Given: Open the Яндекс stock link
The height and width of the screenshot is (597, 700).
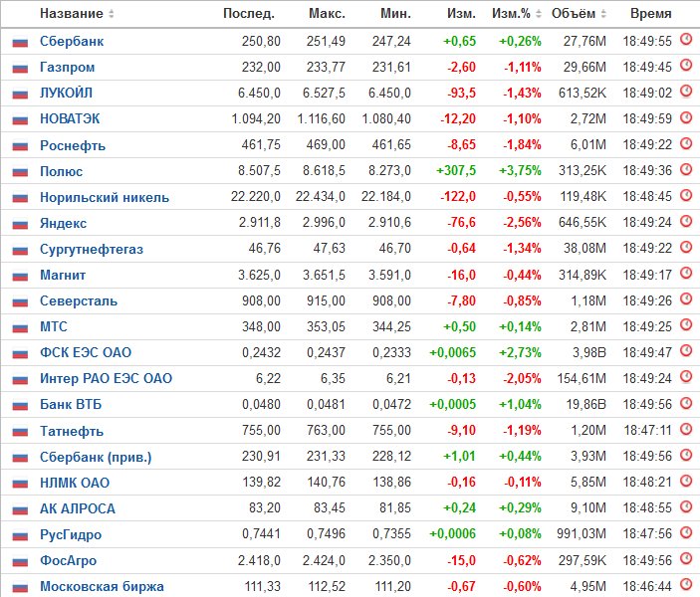Looking at the screenshot, I should coord(64,223).
